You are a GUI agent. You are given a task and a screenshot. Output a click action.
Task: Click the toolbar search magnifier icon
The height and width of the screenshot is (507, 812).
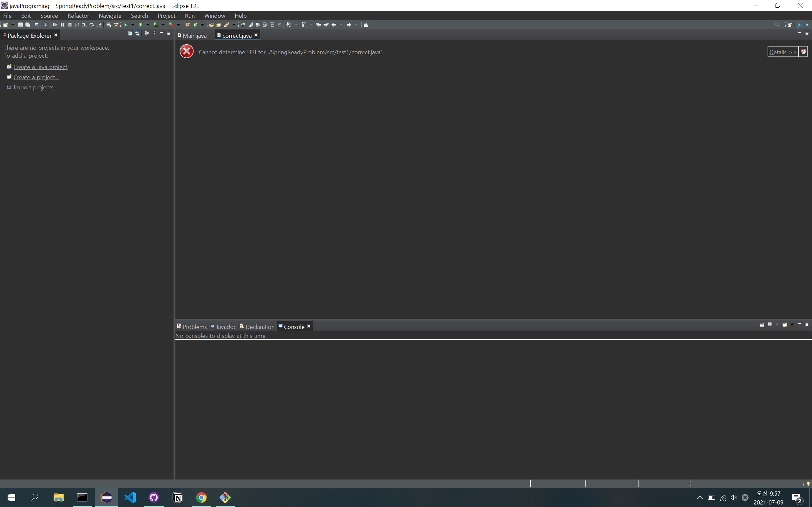pyautogui.click(x=777, y=25)
